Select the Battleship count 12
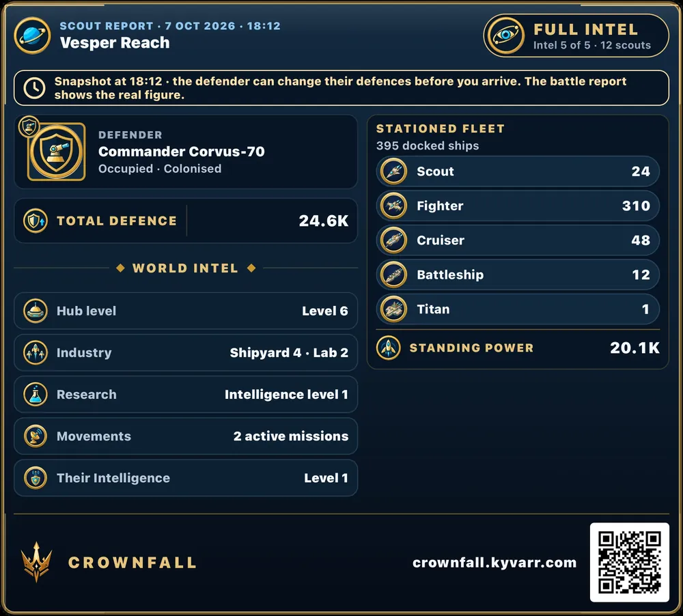 point(641,275)
